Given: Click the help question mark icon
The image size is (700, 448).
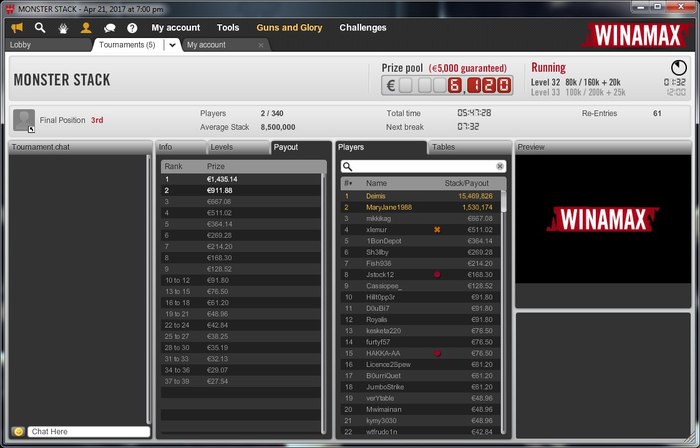Looking at the screenshot, I should [132, 28].
